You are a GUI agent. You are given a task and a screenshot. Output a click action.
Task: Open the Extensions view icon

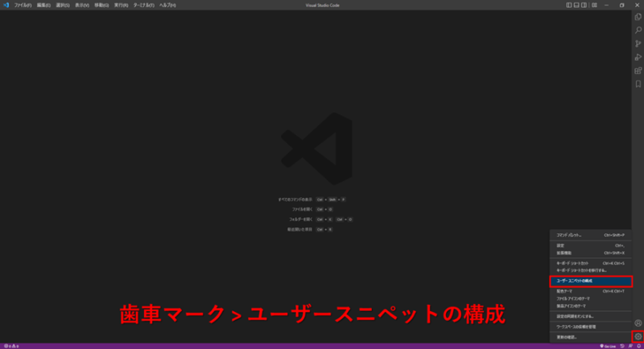[638, 70]
